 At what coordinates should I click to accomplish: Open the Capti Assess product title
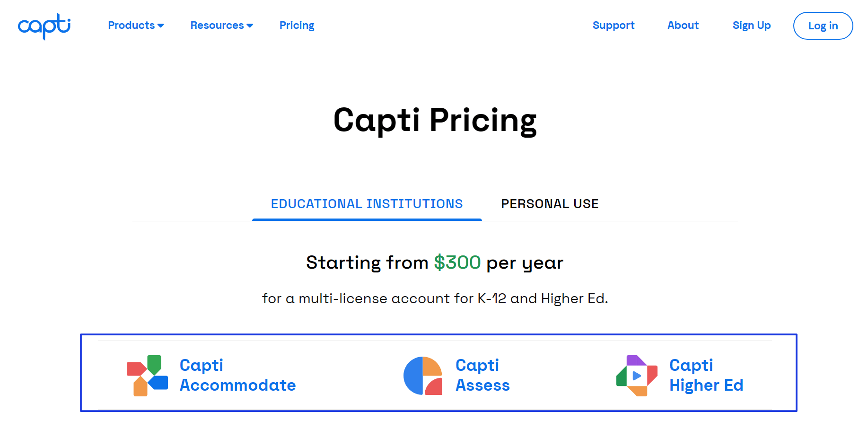pos(482,375)
